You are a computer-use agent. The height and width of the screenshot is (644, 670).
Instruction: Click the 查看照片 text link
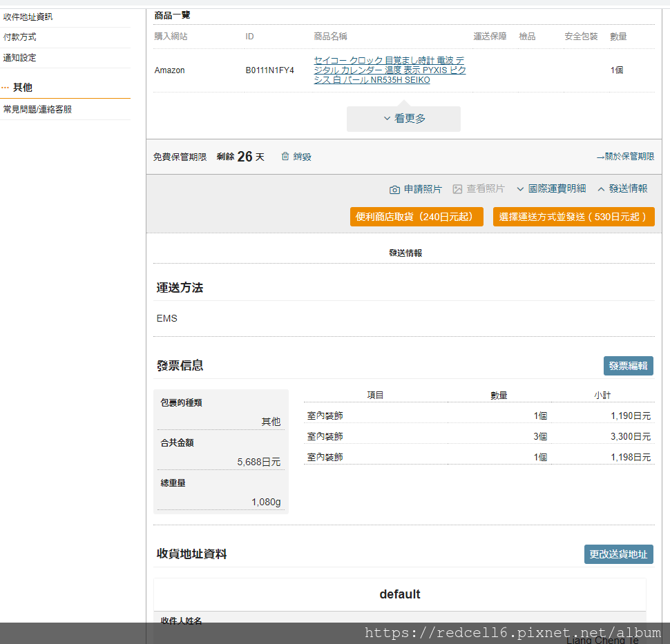coord(486,188)
